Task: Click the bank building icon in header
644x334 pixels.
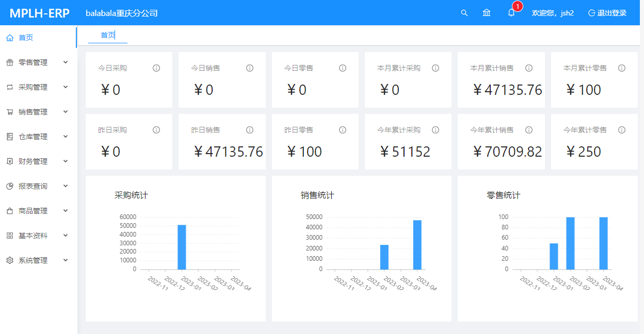Action: pos(487,13)
